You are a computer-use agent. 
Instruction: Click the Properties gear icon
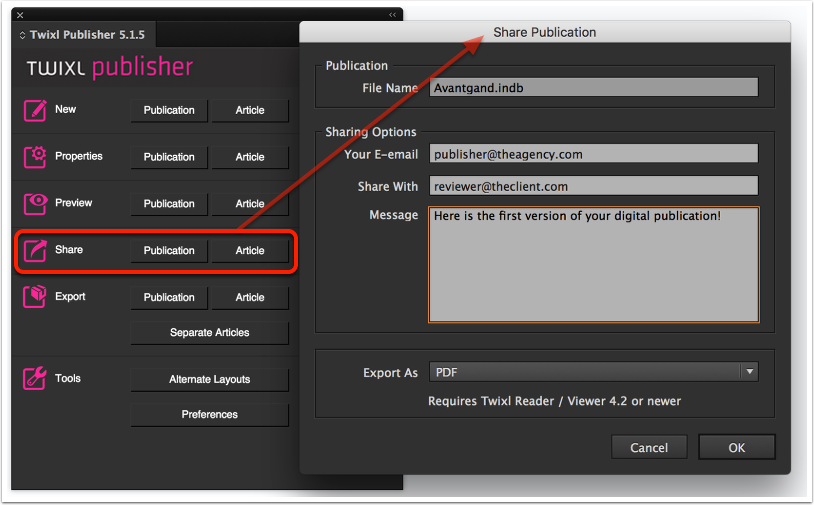coord(35,157)
